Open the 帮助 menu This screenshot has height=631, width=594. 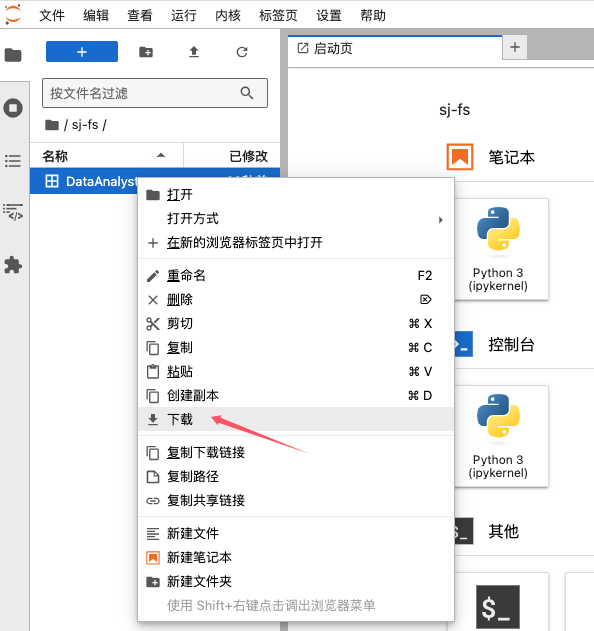pyautogui.click(x=373, y=15)
